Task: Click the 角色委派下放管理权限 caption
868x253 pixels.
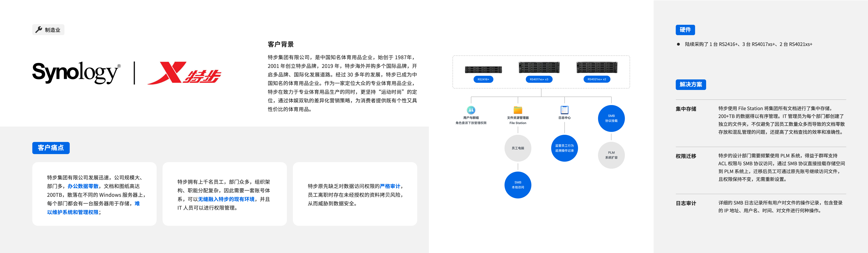Action: (471, 123)
